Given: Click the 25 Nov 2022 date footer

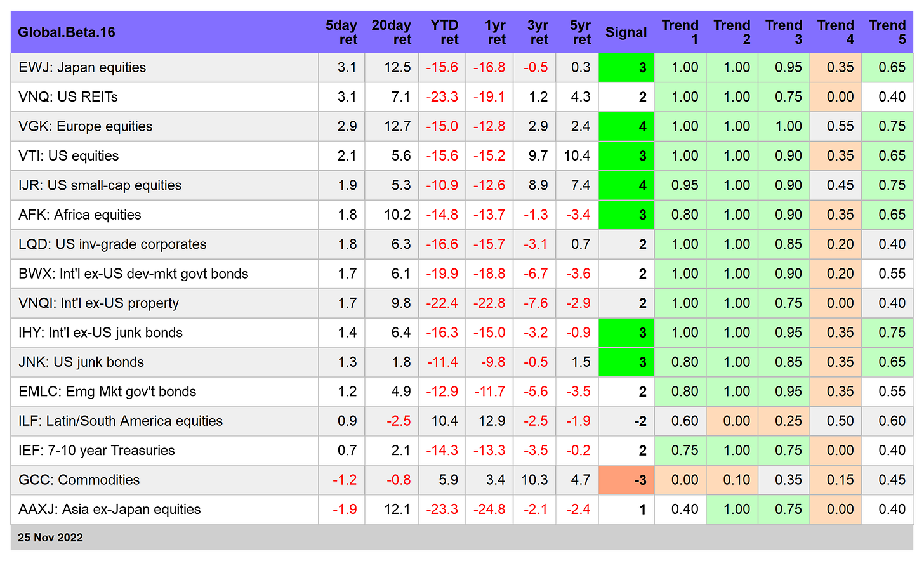Looking at the screenshot, I should click(51, 538).
